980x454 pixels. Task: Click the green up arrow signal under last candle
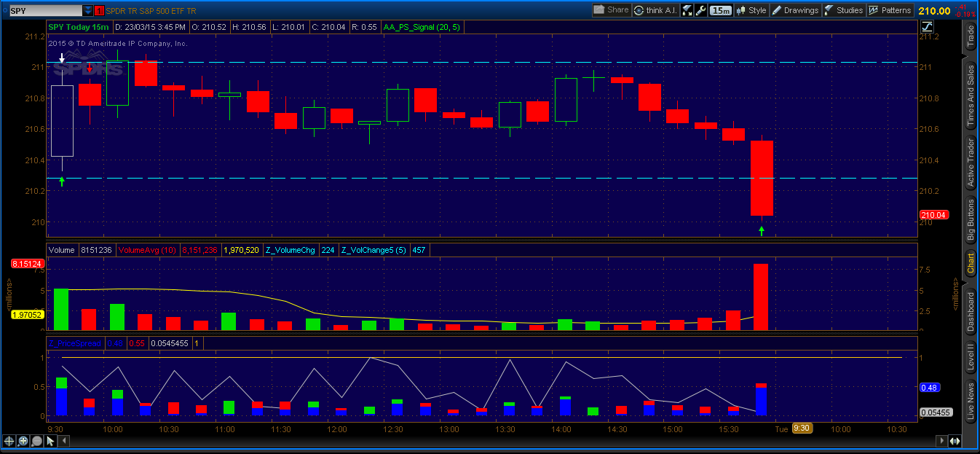762,231
